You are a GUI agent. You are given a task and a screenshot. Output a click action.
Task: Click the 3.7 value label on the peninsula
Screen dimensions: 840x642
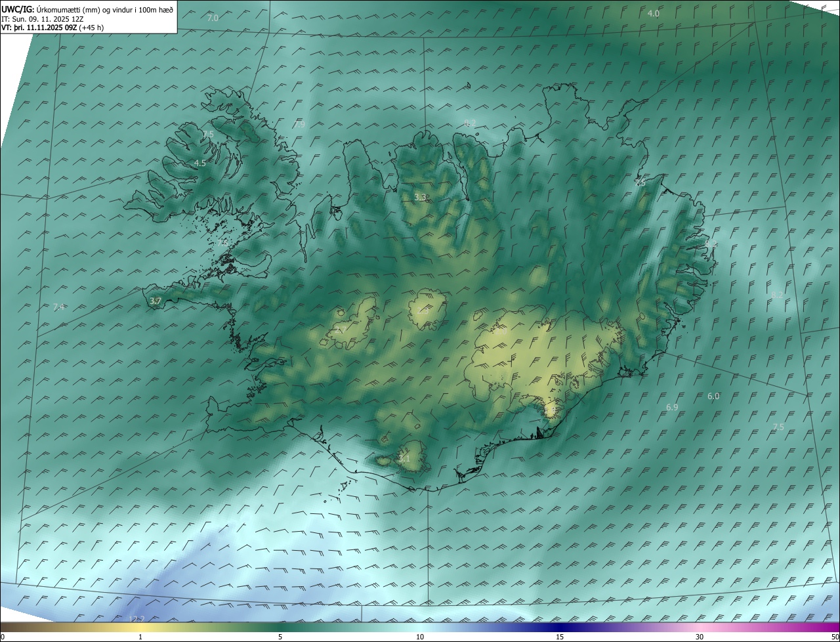coord(156,301)
